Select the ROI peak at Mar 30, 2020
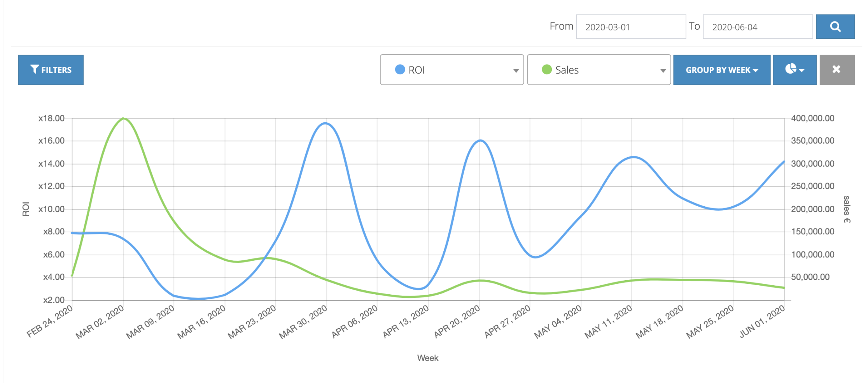The image size is (868, 383). [x=326, y=123]
